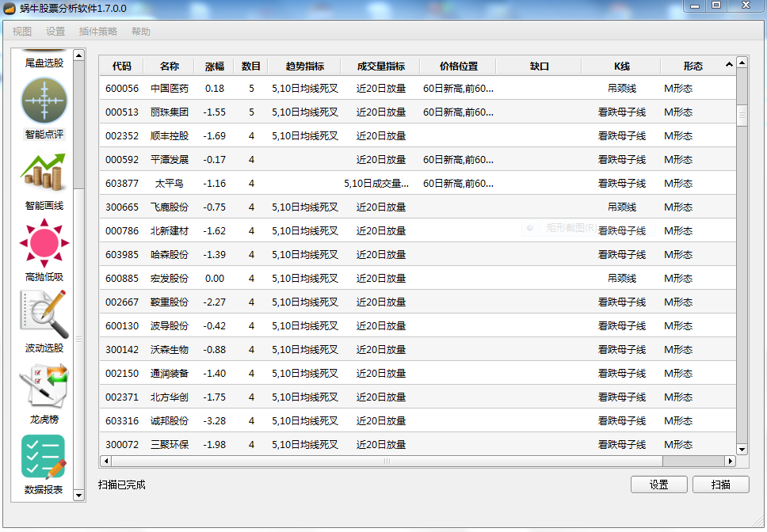Sort by the 缺口 column header

(539, 66)
